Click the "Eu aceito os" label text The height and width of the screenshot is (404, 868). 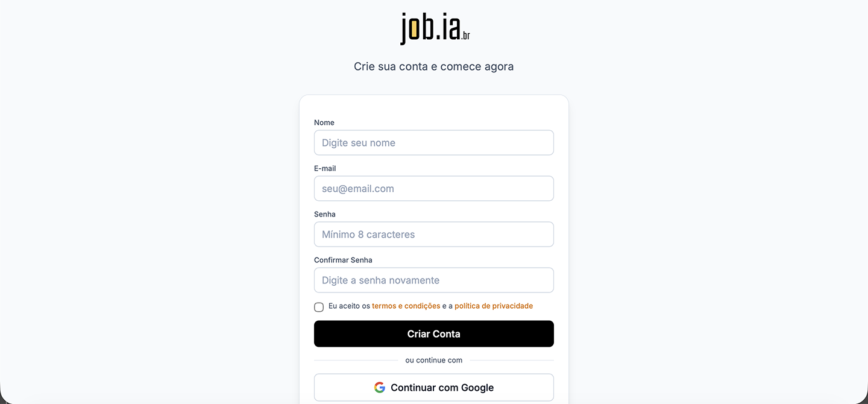(349, 306)
